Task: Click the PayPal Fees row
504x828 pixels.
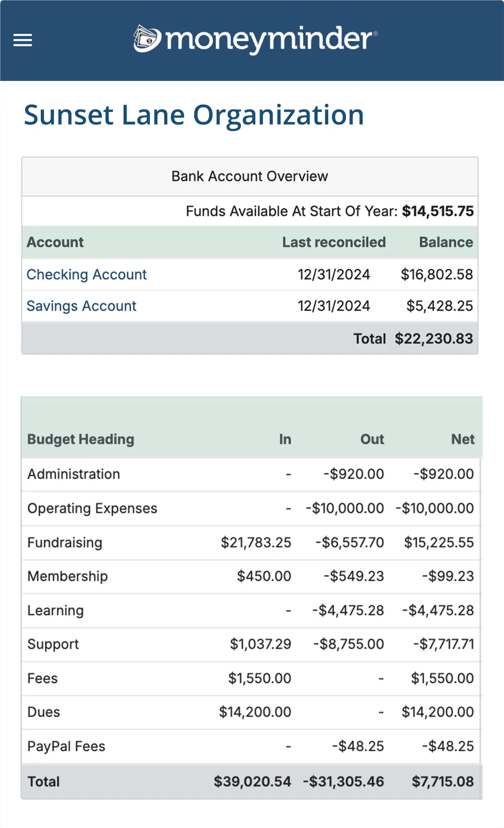Action: click(x=66, y=746)
